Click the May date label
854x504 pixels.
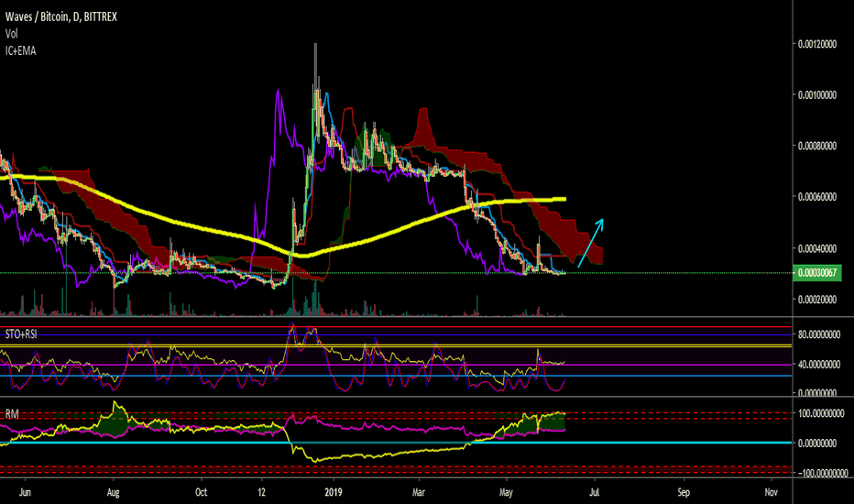(506, 492)
